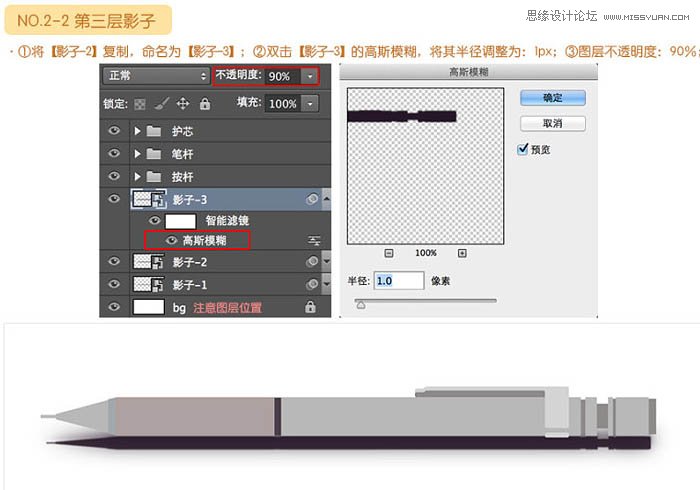Click the 护芯 group folder icon
This screenshot has height=490, width=700.
[154, 131]
